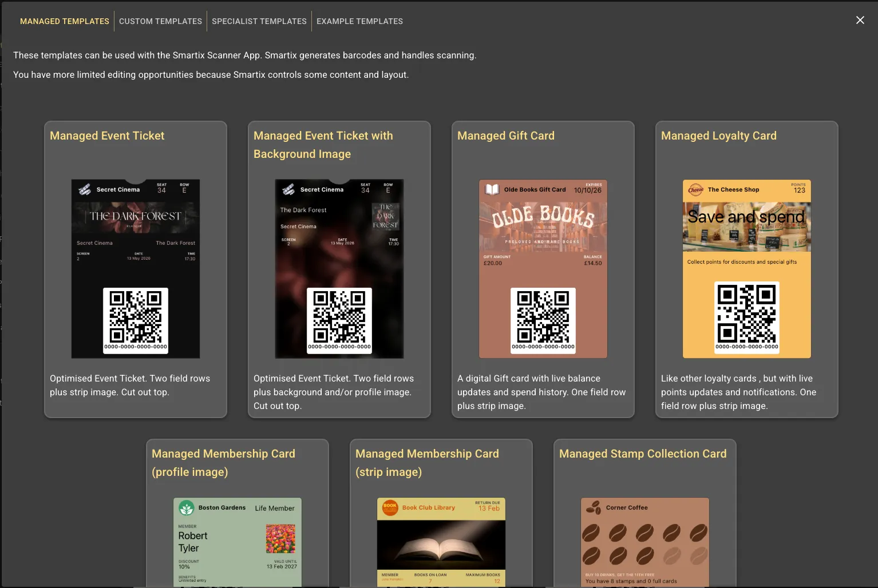Click the "Corner Coffee" name on stamp card
The height and width of the screenshot is (588, 878).
tap(627, 507)
